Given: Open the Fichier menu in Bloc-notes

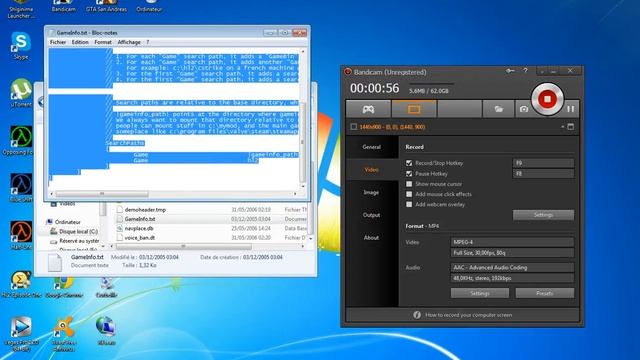Looking at the screenshot, I should (x=58, y=42).
